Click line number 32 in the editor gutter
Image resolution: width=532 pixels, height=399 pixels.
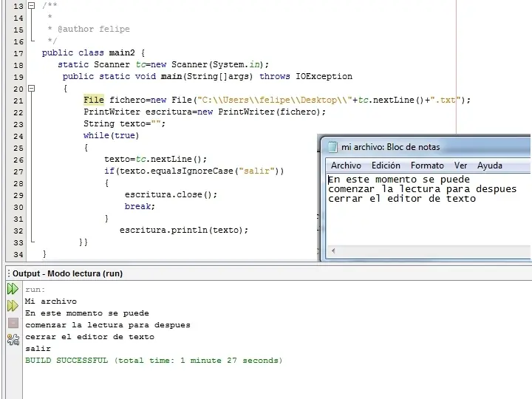[18, 231]
